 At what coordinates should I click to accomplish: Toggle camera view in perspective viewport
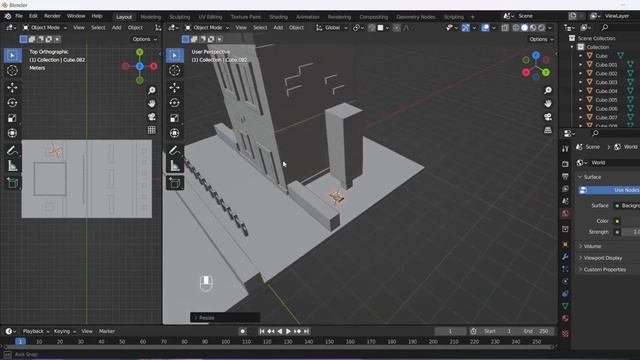click(x=548, y=117)
